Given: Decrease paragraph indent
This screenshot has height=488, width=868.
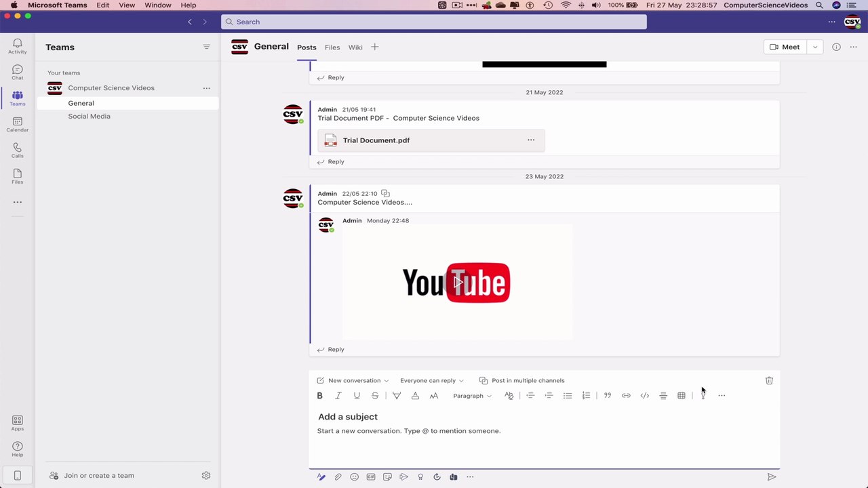Looking at the screenshot, I should coord(530,396).
